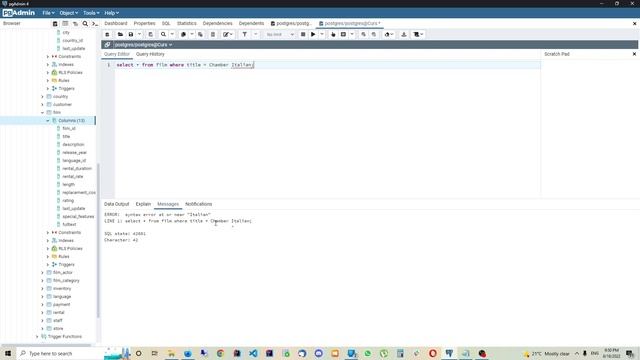Open the Save File options arrow
The height and width of the screenshot is (360, 640).
139,34
